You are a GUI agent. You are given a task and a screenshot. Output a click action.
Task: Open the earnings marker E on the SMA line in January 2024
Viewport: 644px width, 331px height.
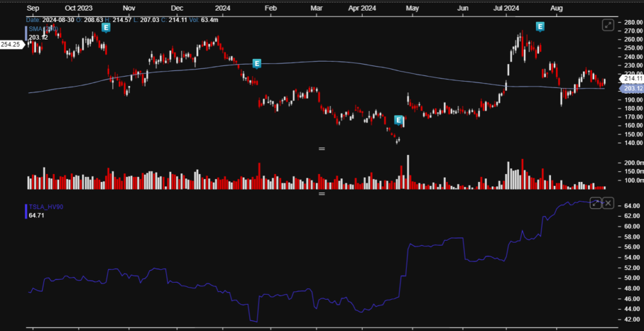pos(257,63)
